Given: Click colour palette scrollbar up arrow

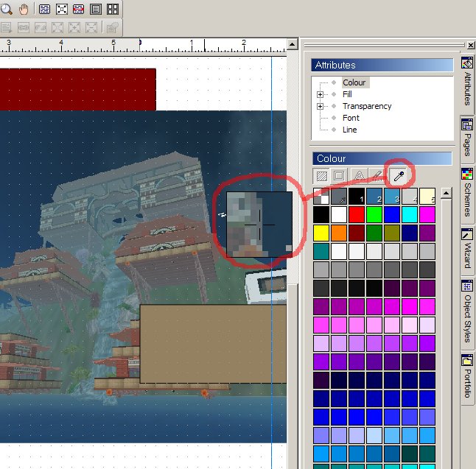Looking at the screenshot, I should 446,193.
